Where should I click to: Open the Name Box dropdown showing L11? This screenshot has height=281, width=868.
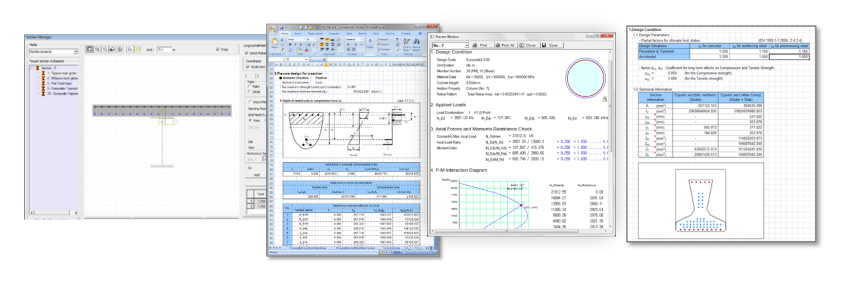click(x=306, y=59)
